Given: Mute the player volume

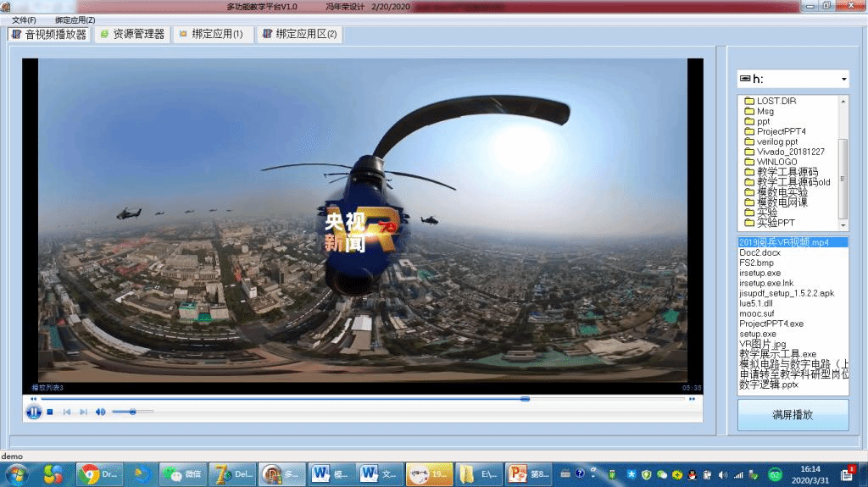Looking at the screenshot, I should click(x=100, y=412).
